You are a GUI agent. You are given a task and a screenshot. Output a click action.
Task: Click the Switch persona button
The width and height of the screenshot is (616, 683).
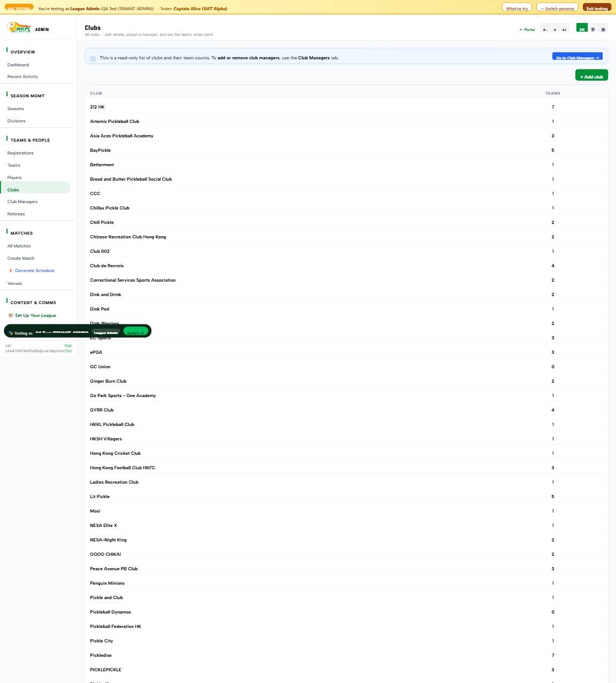(557, 8)
